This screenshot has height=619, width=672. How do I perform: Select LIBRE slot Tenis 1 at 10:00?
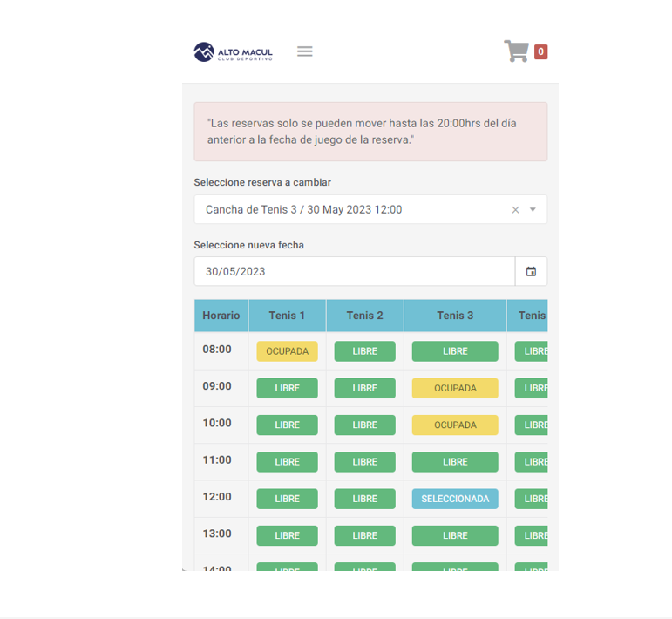click(x=287, y=425)
